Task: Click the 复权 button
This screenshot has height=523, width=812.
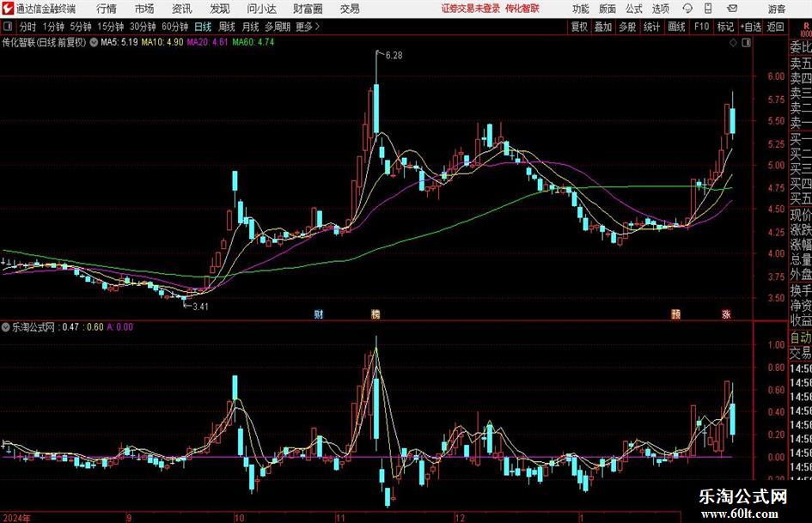Action: click(x=579, y=27)
